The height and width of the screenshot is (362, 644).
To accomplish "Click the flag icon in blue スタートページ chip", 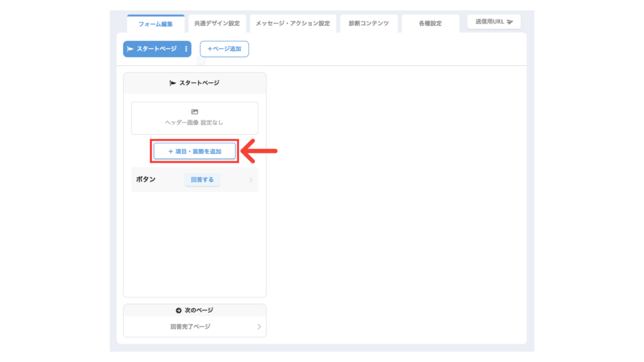I will click(130, 49).
